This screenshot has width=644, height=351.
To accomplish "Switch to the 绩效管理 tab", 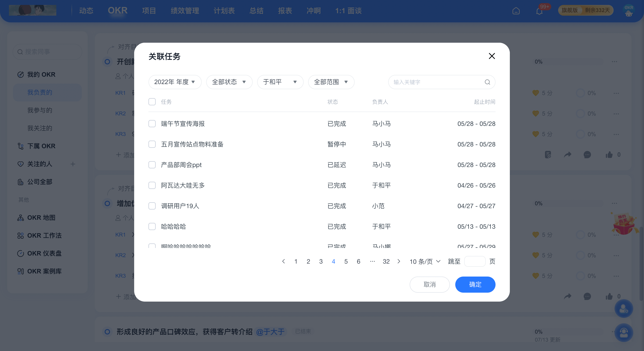I will pyautogui.click(x=185, y=11).
